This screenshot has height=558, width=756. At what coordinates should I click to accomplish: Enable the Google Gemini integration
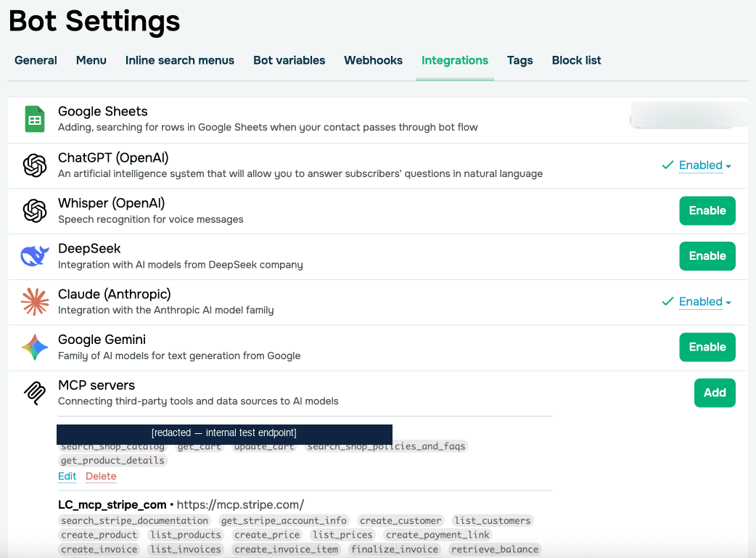pyautogui.click(x=707, y=348)
